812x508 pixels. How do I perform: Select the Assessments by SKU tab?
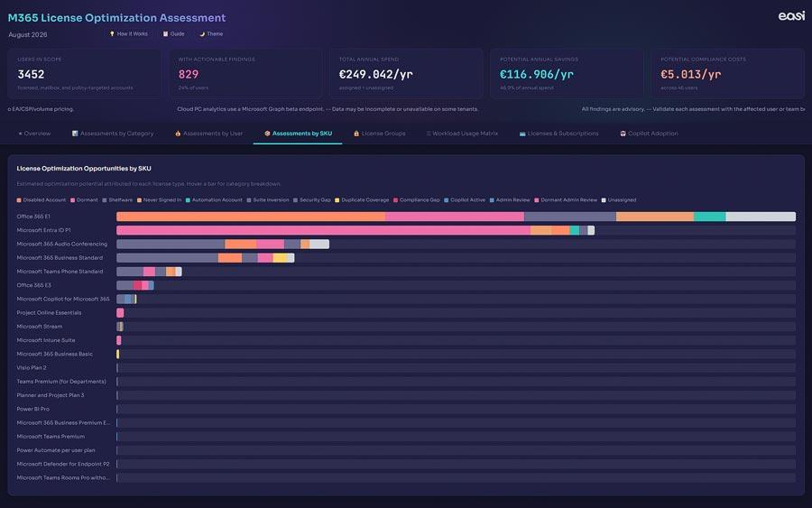point(298,134)
